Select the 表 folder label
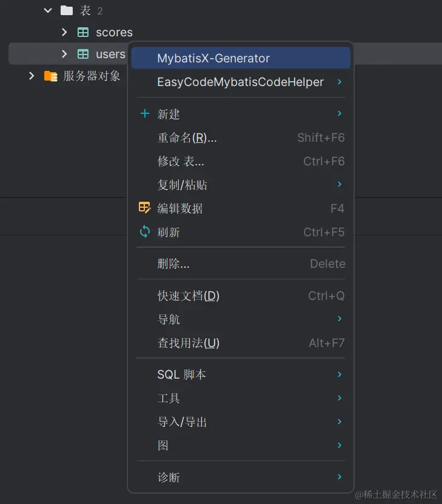Image resolution: width=442 pixels, height=504 pixels. coord(85,11)
